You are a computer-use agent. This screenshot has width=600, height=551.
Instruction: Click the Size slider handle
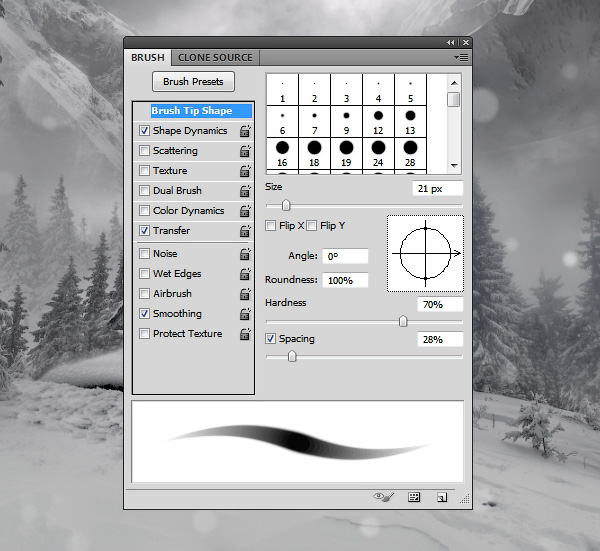[x=286, y=205]
